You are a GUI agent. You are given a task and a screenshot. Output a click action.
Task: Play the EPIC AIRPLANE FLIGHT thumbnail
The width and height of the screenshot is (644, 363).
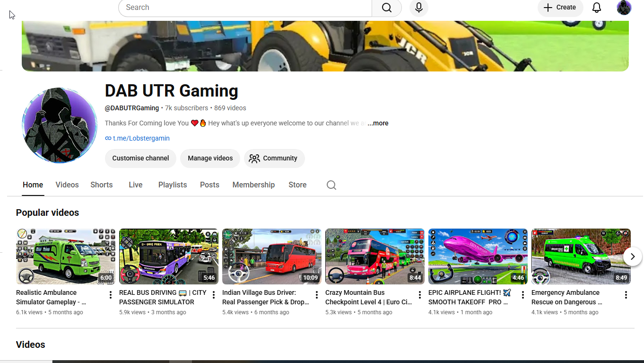(478, 257)
